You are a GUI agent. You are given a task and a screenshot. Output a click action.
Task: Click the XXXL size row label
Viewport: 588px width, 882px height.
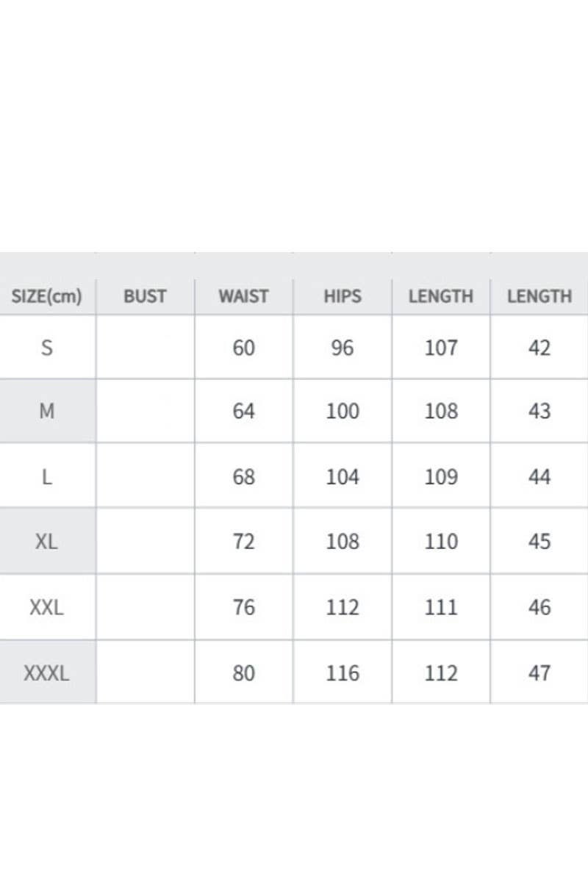(47, 673)
